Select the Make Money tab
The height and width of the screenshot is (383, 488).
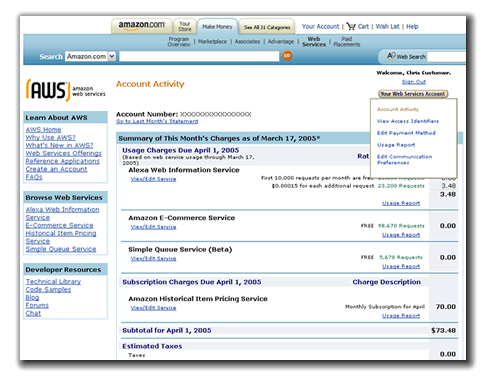click(x=217, y=26)
